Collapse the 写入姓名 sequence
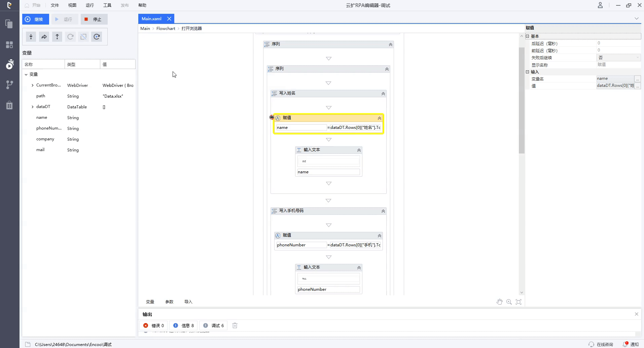The image size is (644, 348). point(383,94)
